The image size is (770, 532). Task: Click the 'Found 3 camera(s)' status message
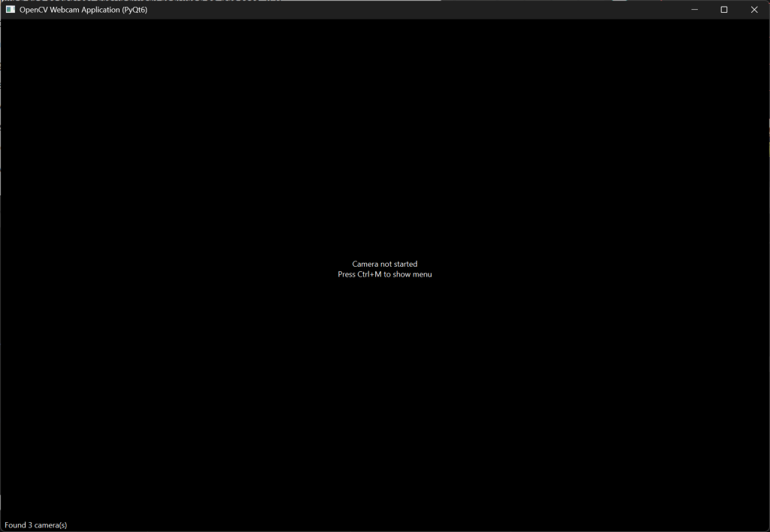point(36,524)
